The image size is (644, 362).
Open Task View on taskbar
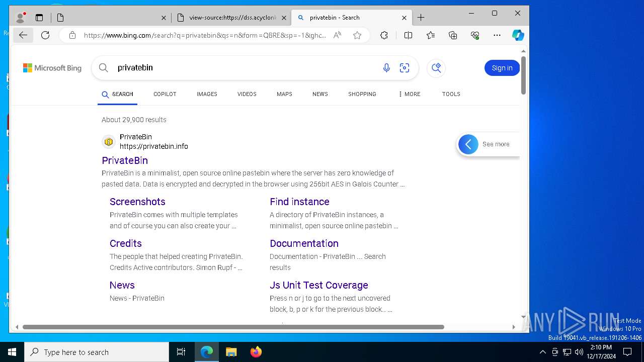click(x=181, y=352)
